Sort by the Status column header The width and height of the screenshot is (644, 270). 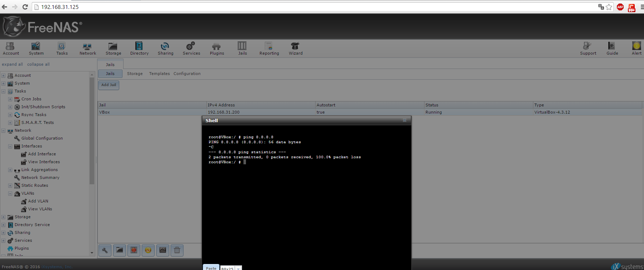click(479, 105)
